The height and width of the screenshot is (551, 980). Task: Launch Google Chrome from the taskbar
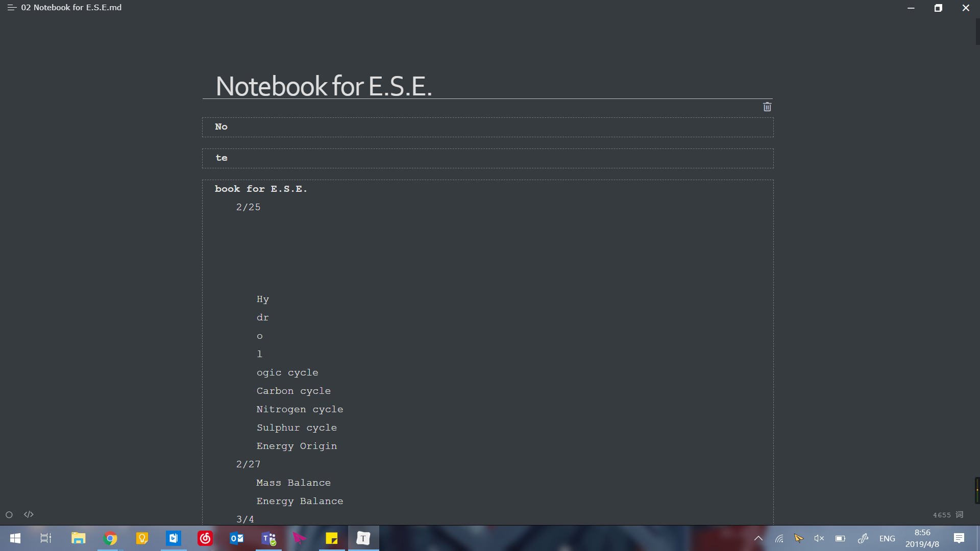pyautogui.click(x=110, y=538)
